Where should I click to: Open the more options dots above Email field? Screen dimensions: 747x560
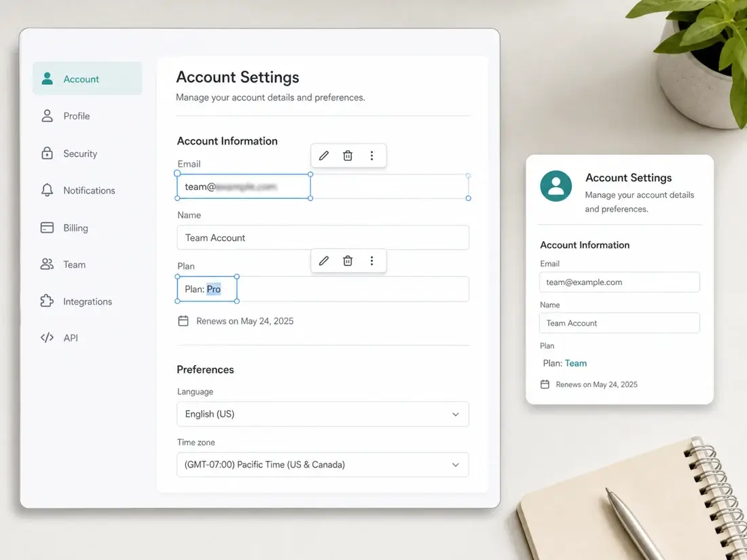pos(371,155)
